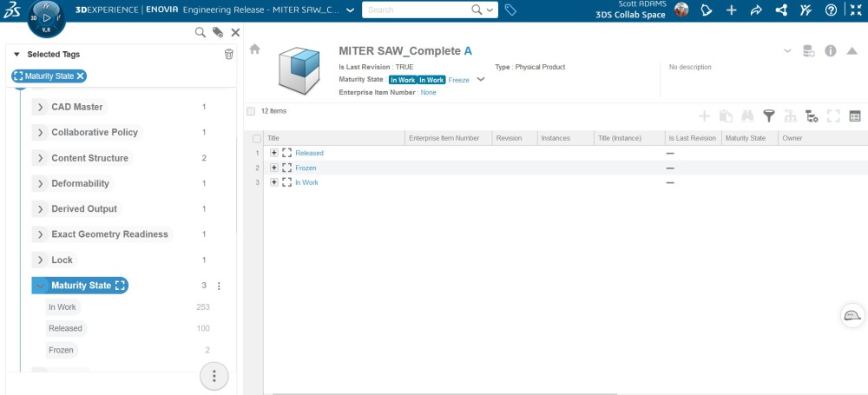Screen dimensions: 868x395
Task: Open Scott ADAMS profile picture
Action: pos(681,10)
